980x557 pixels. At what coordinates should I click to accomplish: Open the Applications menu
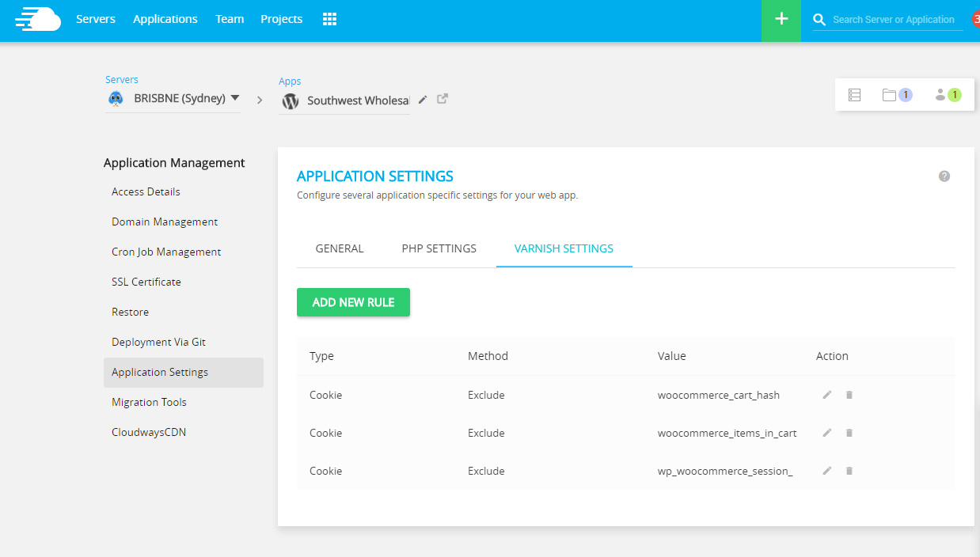coord(165,19)
